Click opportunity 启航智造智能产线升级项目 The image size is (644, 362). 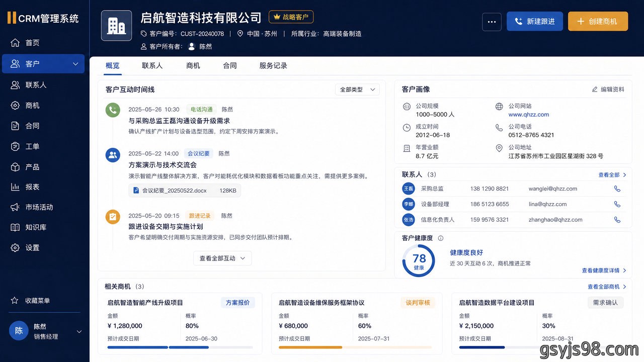(145, 303)
